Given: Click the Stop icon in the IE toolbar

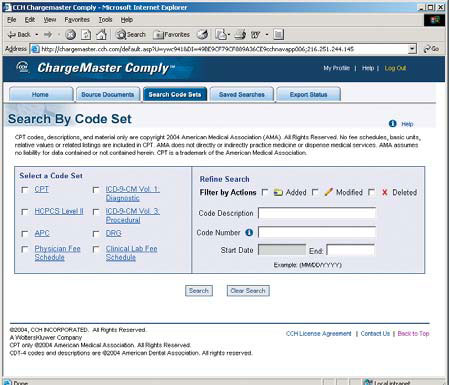Looking at the screenshot, I should click(x=70, y=34).
